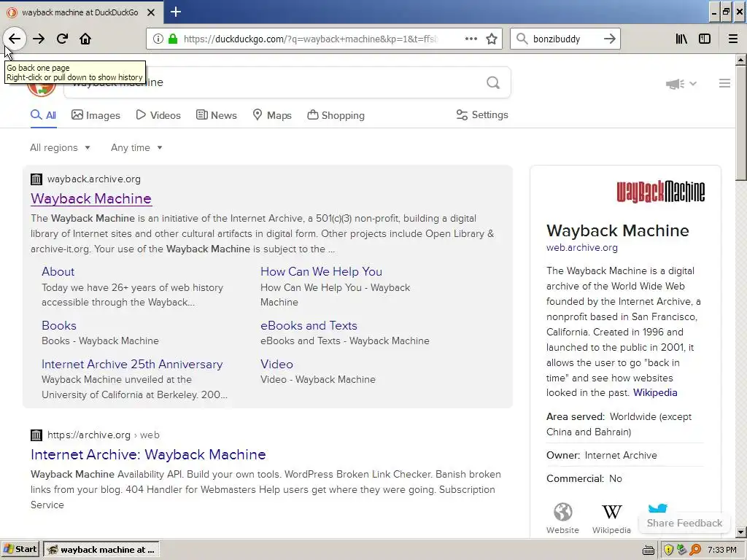The image size is (747, 560).
Task: Open Internet Archive 25th Anniversary sitelink
Action: point(132,365)
